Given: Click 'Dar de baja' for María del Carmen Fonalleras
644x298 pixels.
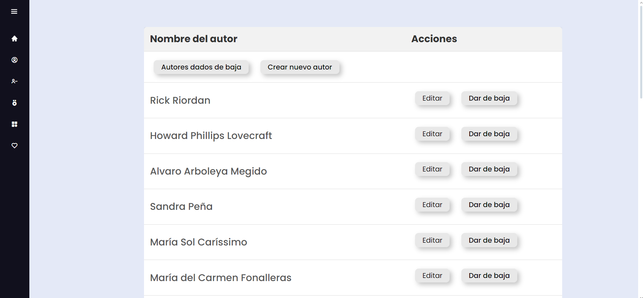Looking at the screenshot, I should [489, 276].
